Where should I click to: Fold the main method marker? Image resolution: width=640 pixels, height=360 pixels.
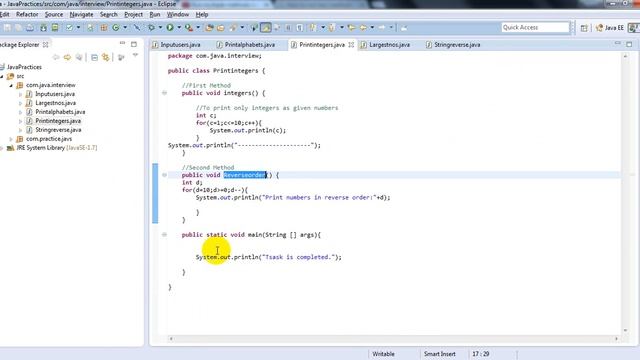tap(164, 235)
